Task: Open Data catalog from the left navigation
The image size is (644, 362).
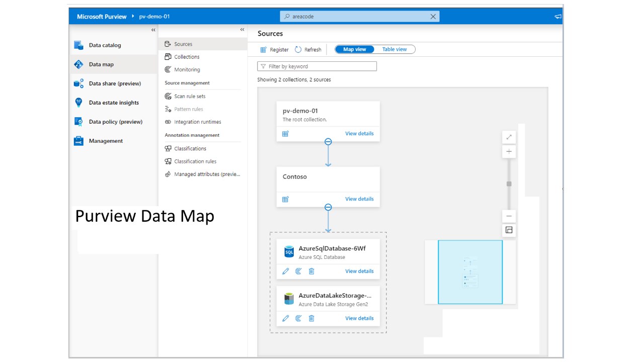Action: pos(105,45)
